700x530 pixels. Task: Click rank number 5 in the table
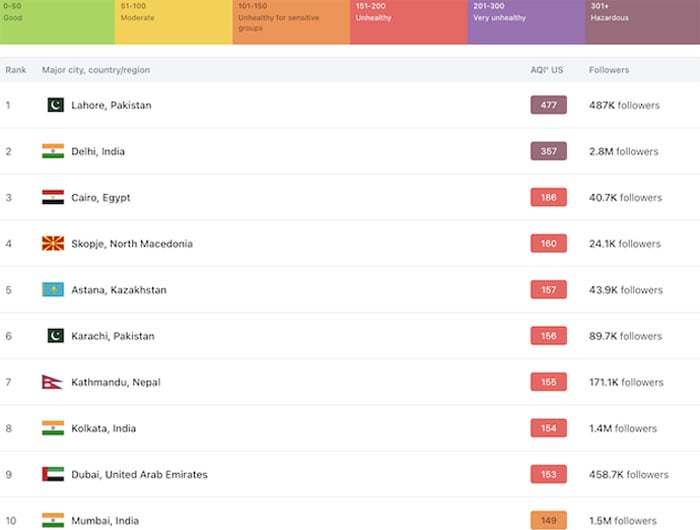click(x=8, y=290)
